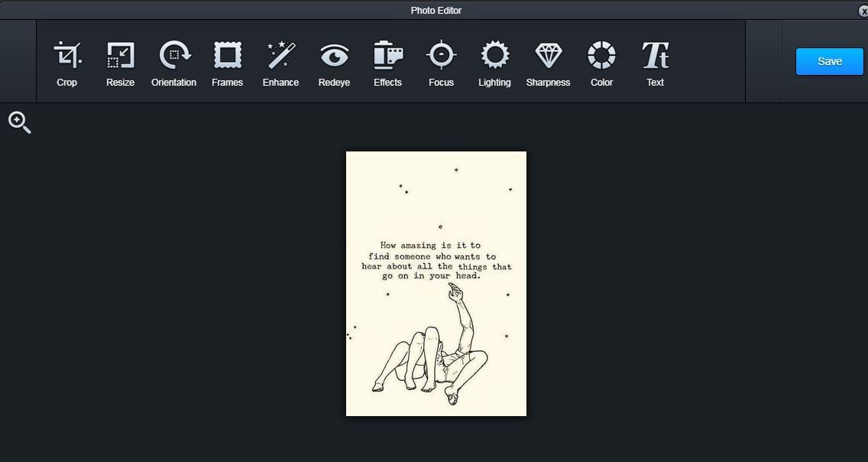
Task: Select the Text tool icon
Action: tap(656, 55)
